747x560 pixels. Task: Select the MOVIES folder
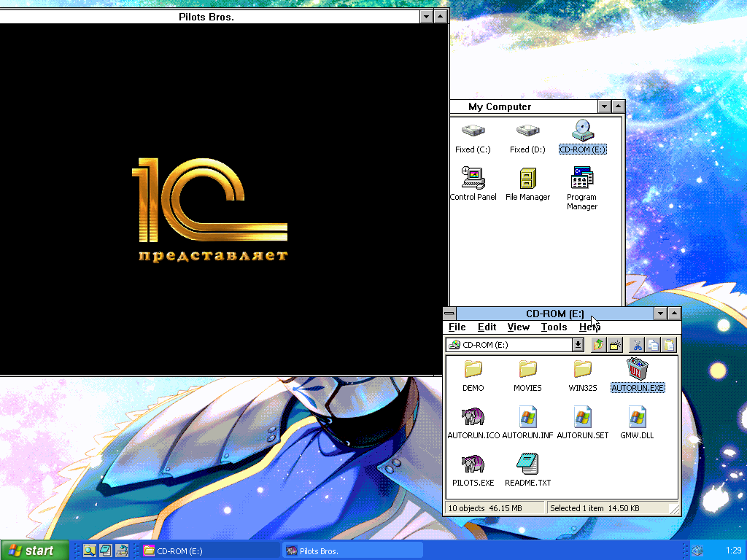click(x=527, y=370)
